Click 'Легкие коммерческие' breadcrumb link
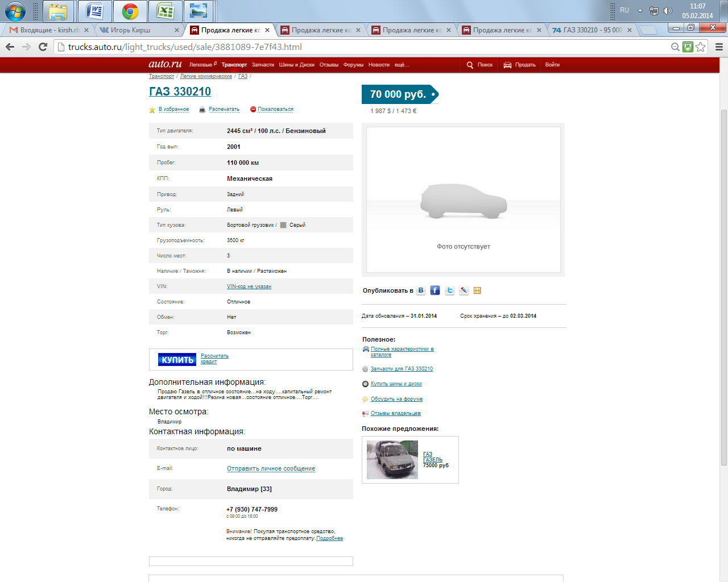 [x=206, y=76]
